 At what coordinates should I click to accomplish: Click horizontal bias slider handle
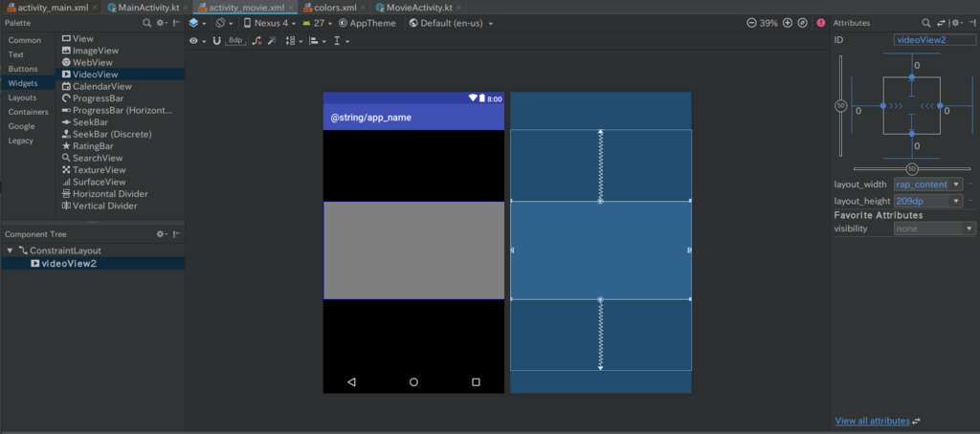point(912,169)
